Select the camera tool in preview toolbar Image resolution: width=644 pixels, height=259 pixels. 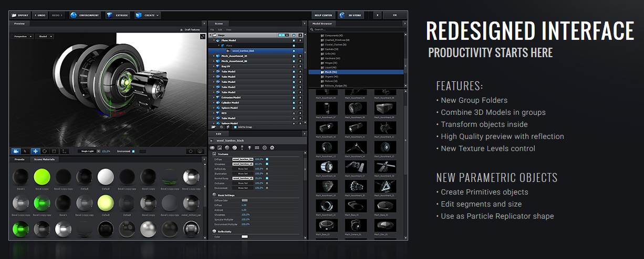(16, 151)
